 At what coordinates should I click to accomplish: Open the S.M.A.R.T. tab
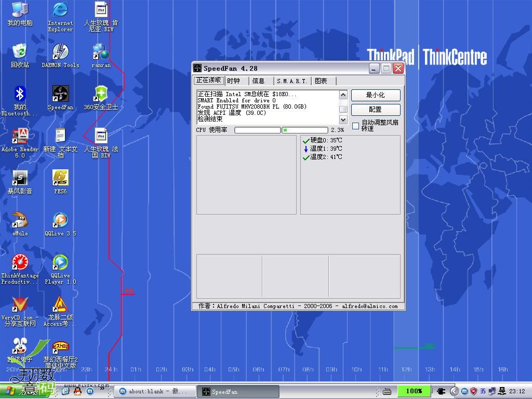[292, 81]
